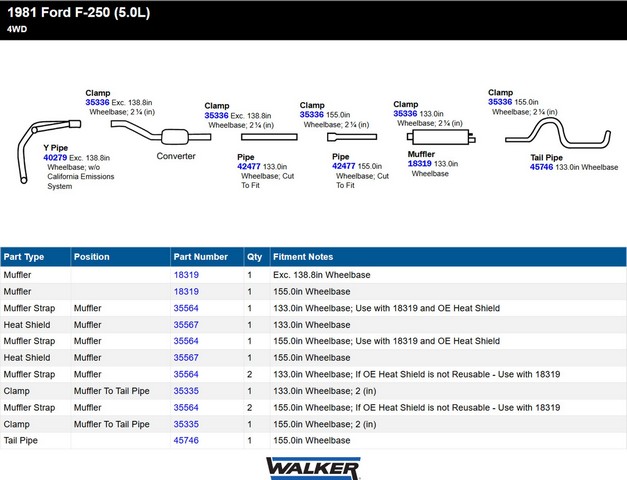Screen dimensions: 627x480
Task: Click the 4WD subtitle text
Action: (x=17, y=29)
